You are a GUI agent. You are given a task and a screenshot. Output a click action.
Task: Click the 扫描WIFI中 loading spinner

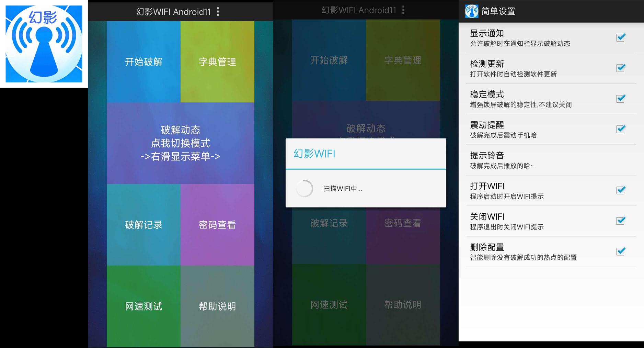click(304, 188)
